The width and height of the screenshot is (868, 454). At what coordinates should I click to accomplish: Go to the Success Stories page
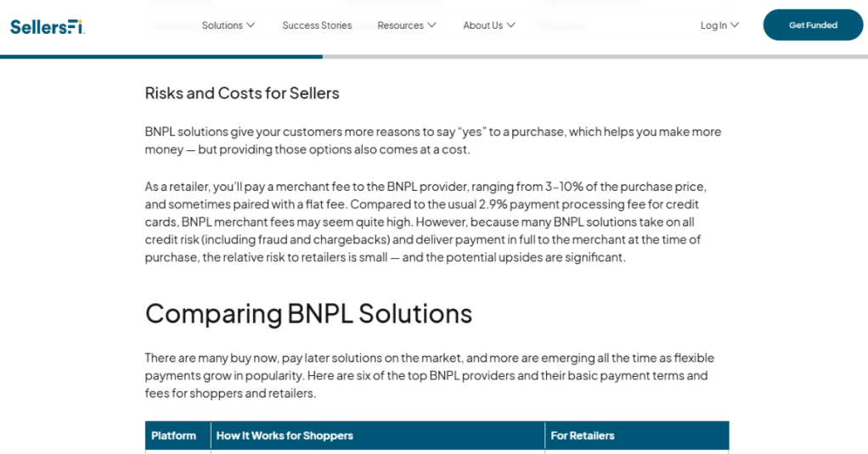317,25
